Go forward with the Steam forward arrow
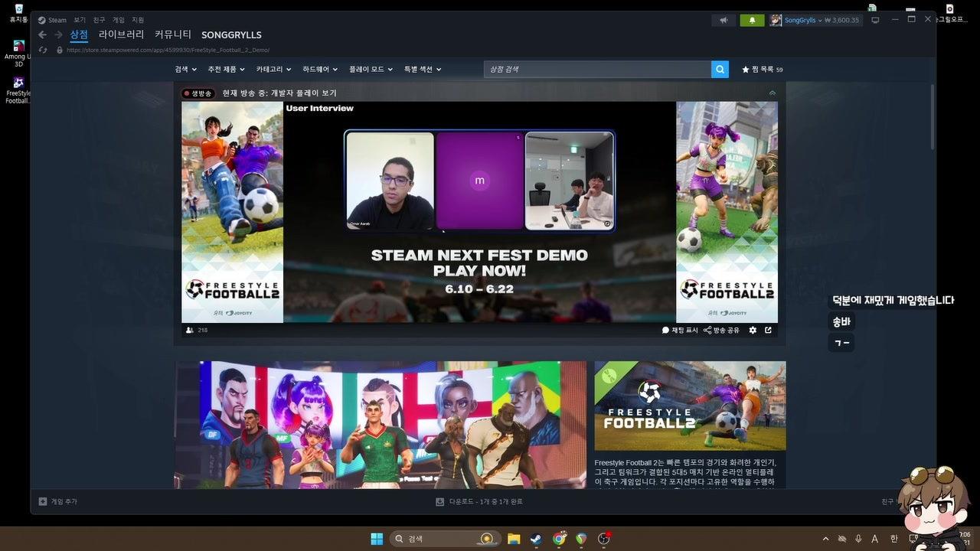Image resolution: width=980 pixels, height=551 pixels. coord(58,34)
